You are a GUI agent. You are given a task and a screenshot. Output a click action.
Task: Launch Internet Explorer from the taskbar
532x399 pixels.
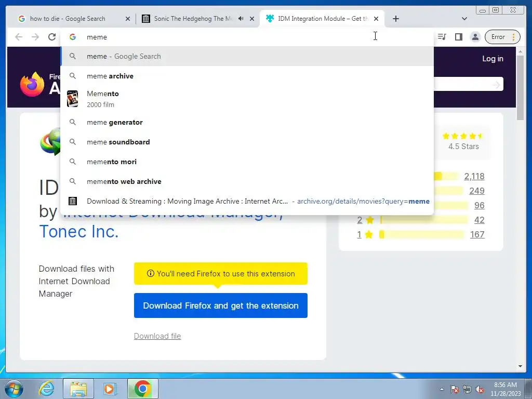[x=46, y=389]
